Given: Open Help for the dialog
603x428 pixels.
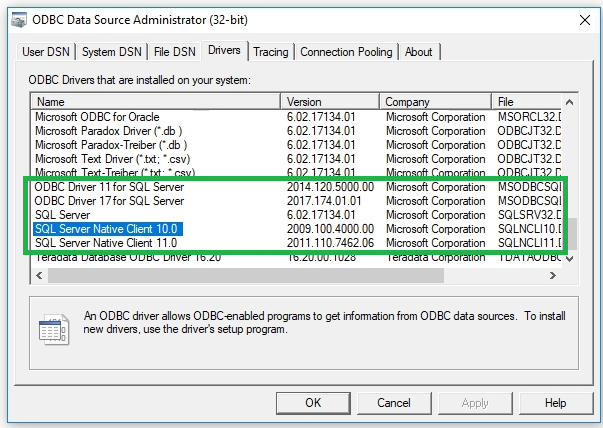Looking at the screenshot, I should click(555, 403).
